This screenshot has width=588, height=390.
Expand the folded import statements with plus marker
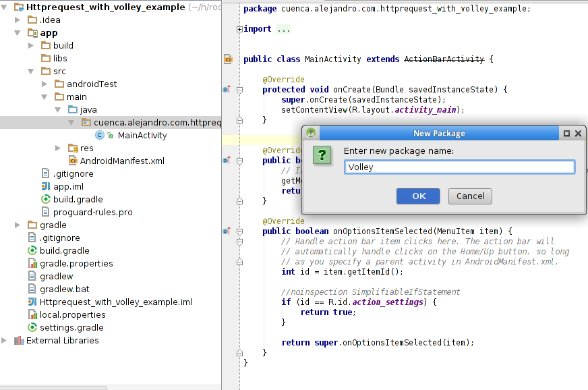(239, 28)
